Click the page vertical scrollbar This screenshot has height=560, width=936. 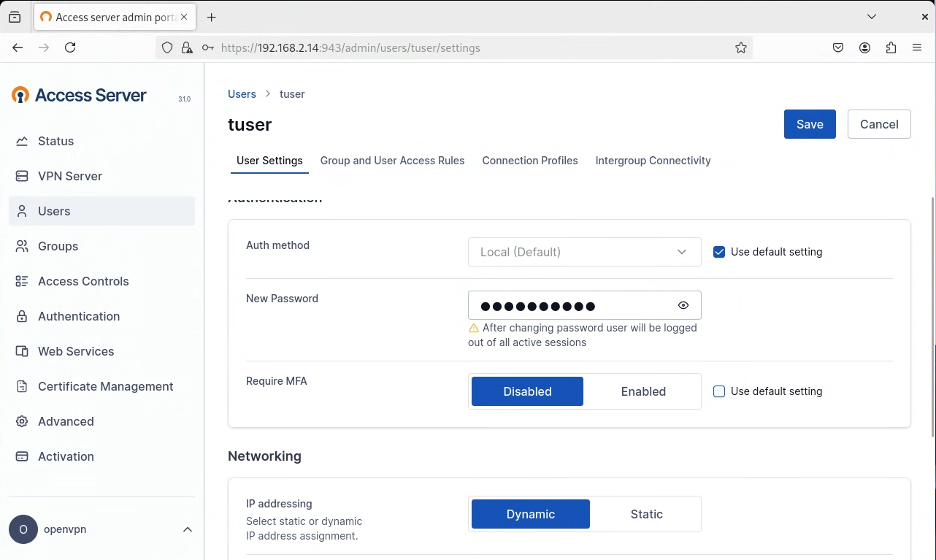tap(932, 316)
